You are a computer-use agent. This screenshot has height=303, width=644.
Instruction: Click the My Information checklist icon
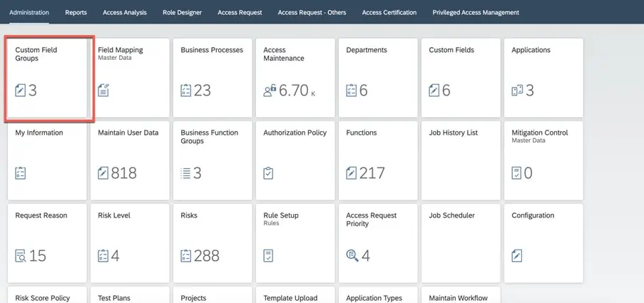tap(21, 173)
